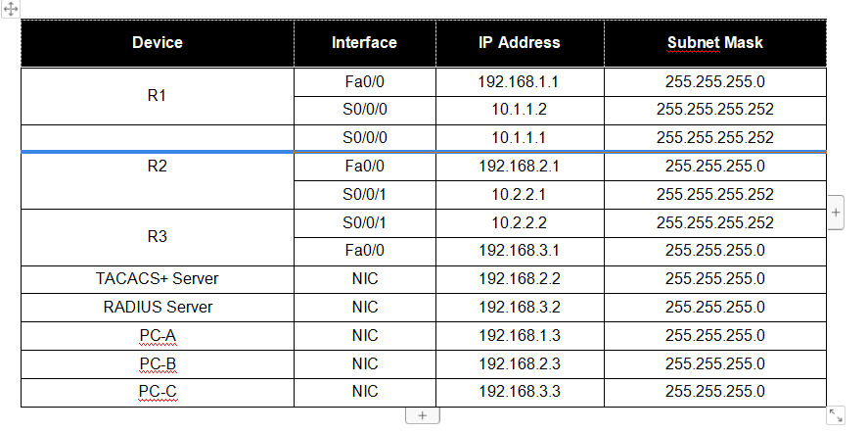Select the TACACS+ Server cell
Screen dimensions: 868x433
click(158, 279)
